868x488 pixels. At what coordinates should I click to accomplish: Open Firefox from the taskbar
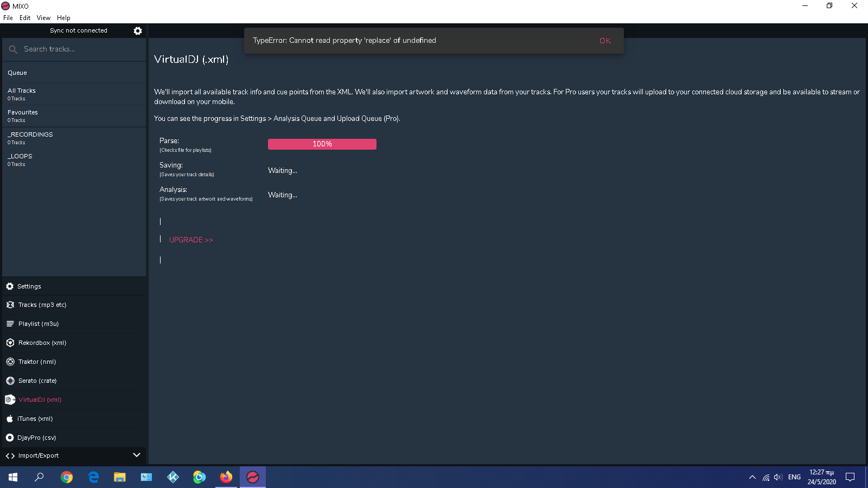point(226,477)
